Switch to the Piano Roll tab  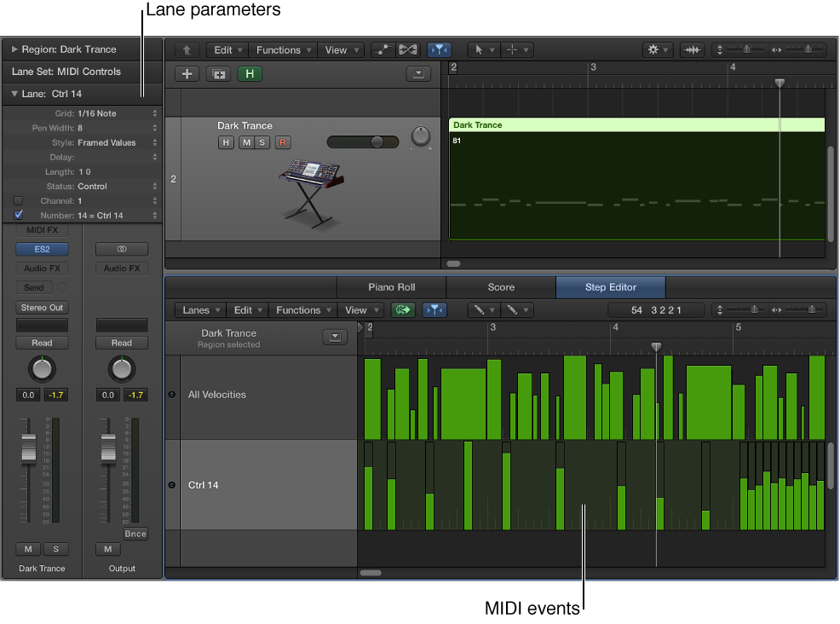[x=391, y=287]
